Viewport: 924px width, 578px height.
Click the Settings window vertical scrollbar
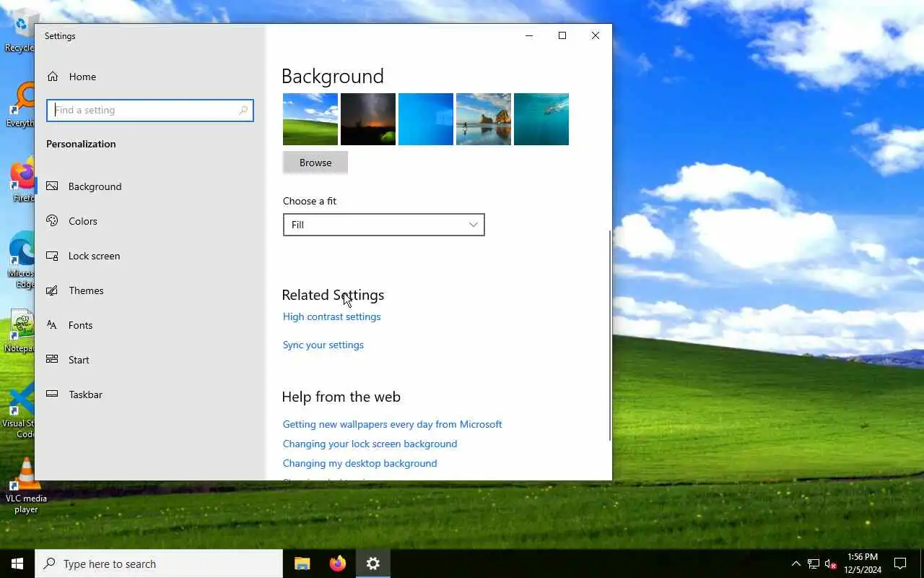tap(610, 336)
